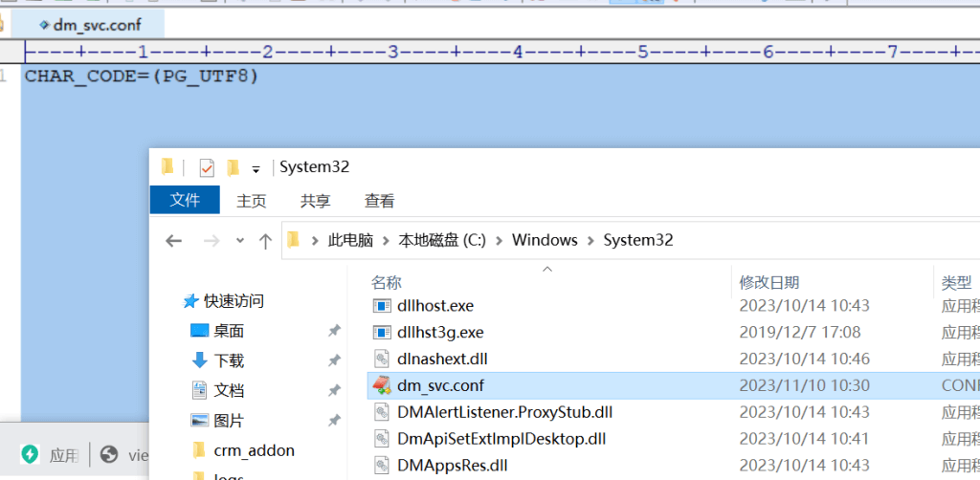Click 本地磁盘 (C:) breadcrumb
The image size is (980, 480).
pyautogui.click(x=442, y=240)
